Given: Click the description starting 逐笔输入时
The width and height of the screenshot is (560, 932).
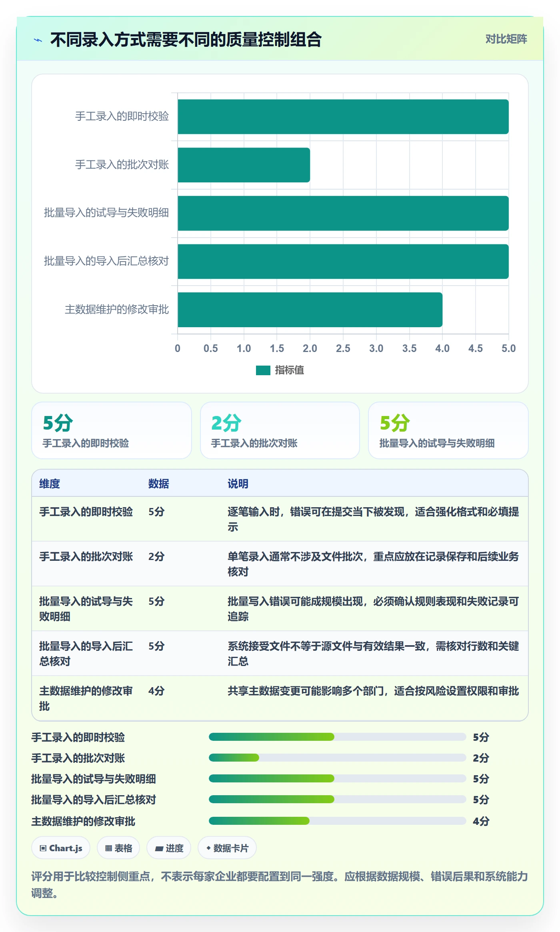Looking at the screenshot, I should [x=373, y=519].
